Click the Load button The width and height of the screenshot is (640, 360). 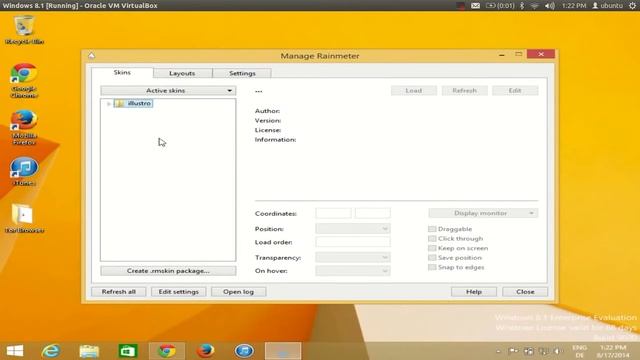[414, 90]
